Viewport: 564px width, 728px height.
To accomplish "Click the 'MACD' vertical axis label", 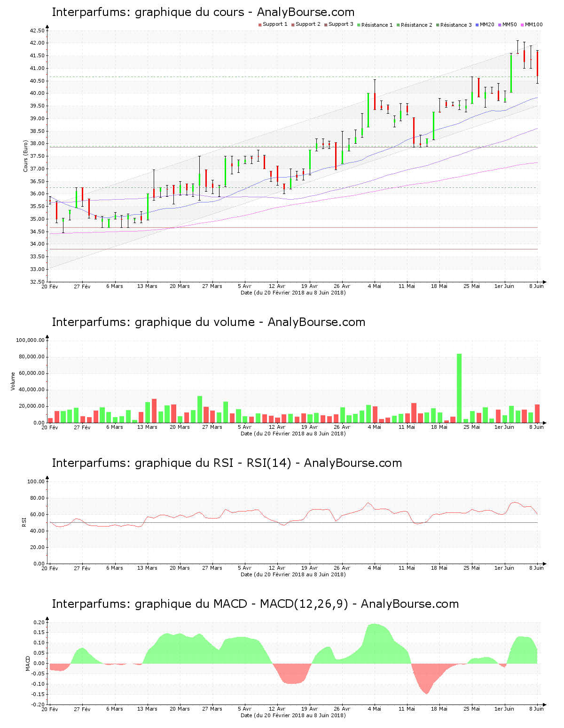I will [x=28, y=663].
